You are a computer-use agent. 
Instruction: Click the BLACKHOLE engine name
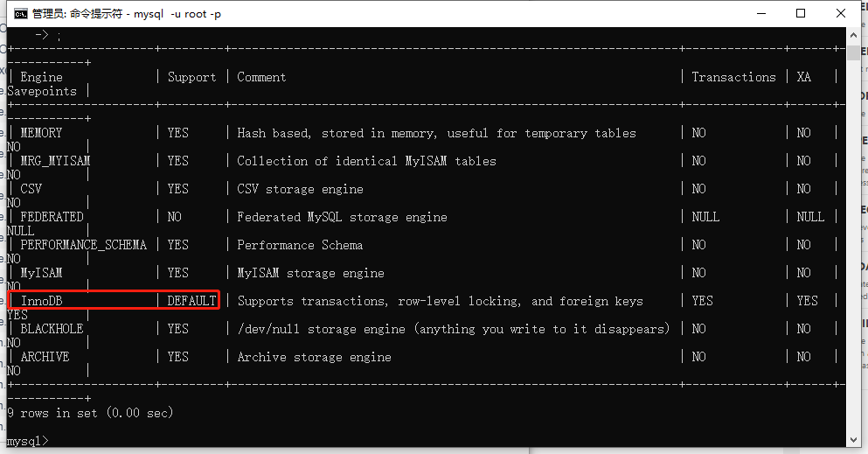pos(52,329)
